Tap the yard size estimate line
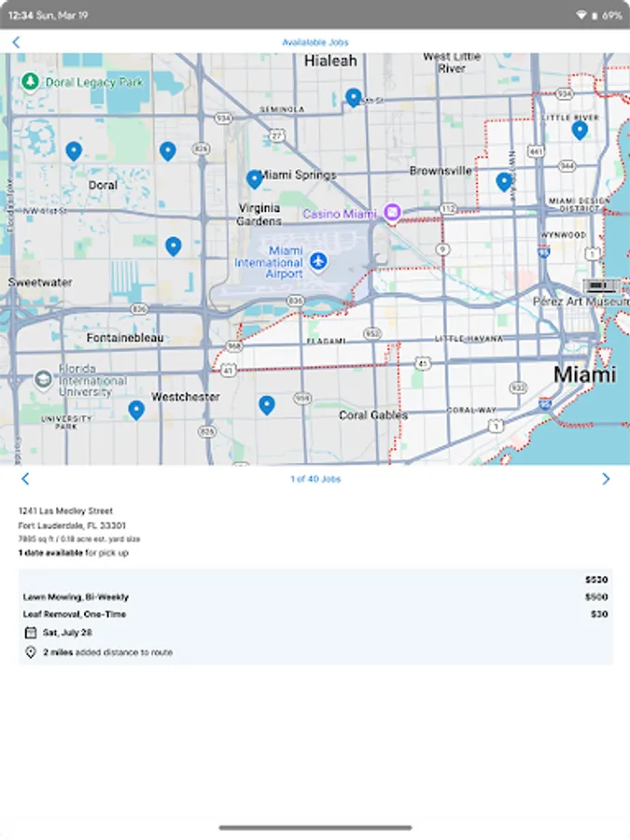 tap(79, 539)
